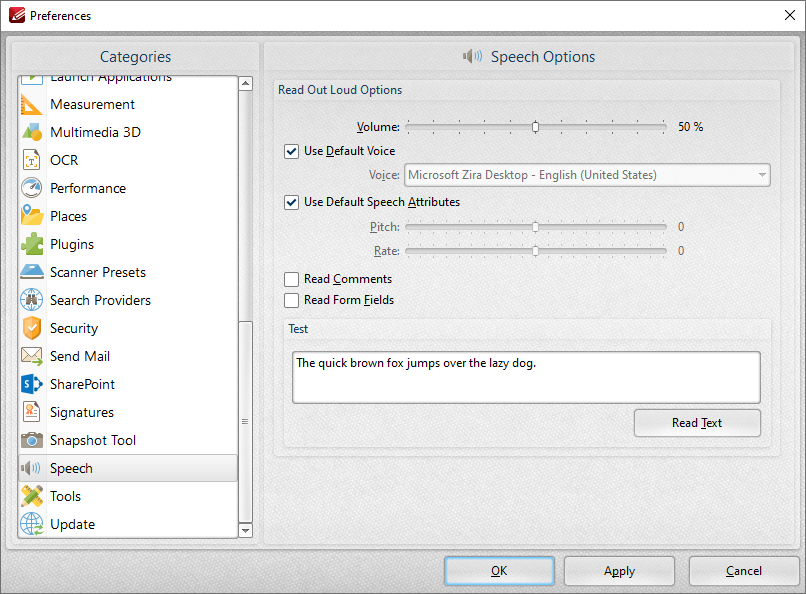Confirm with the OK button
Screen dimensions: 806x594
click(499, 571)
